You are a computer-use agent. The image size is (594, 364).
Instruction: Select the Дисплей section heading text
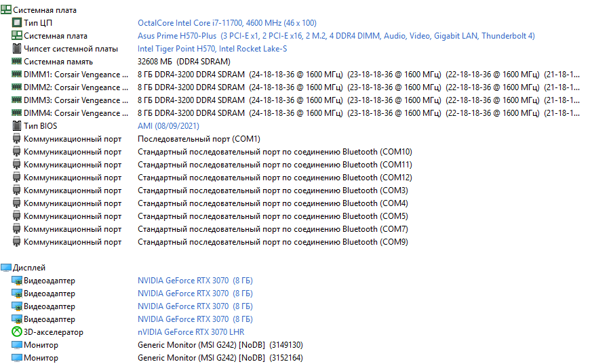click(x=29, y=268)
